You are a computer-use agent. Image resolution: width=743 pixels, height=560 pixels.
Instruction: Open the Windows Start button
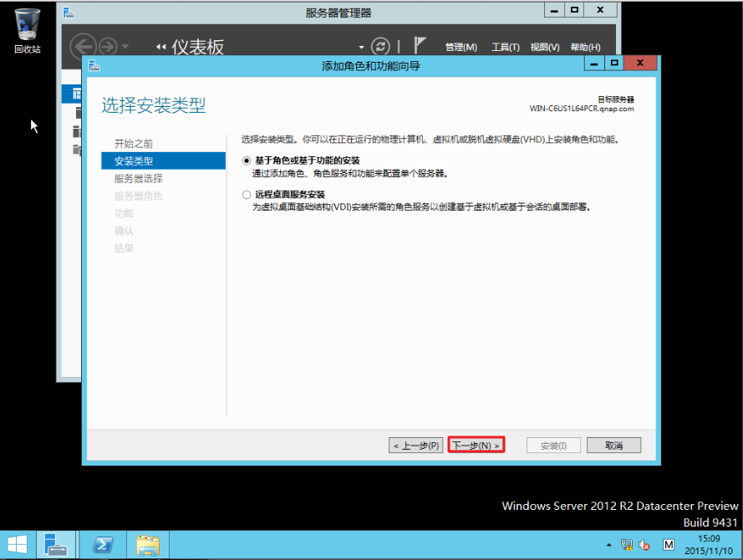(18, 544)
